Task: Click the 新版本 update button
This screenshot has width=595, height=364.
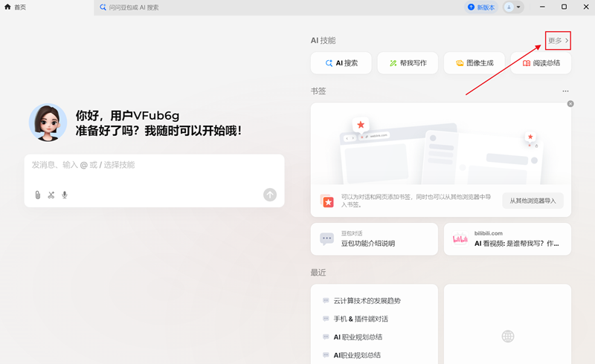Action: point(481,7)
